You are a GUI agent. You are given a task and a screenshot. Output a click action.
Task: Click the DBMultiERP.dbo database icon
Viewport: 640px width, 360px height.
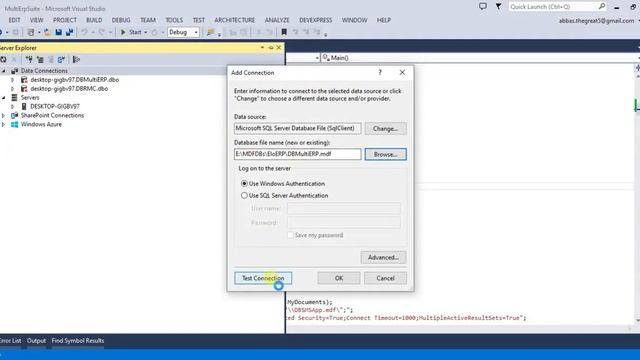24,80
